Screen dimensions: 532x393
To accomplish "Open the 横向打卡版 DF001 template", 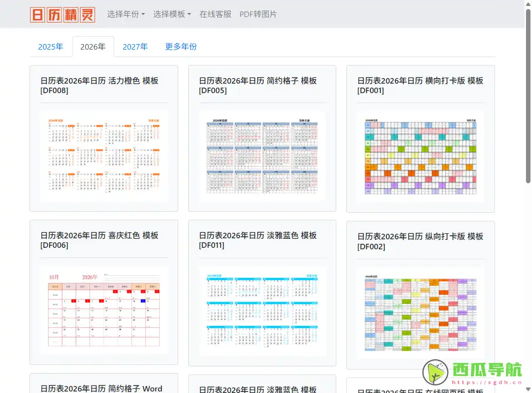I will [420, 86].
